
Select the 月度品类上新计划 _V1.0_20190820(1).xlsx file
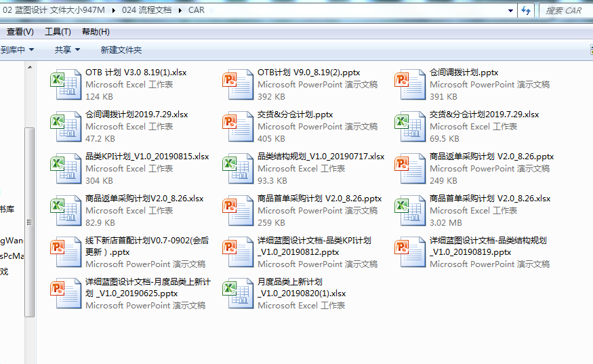pos(237,295)
